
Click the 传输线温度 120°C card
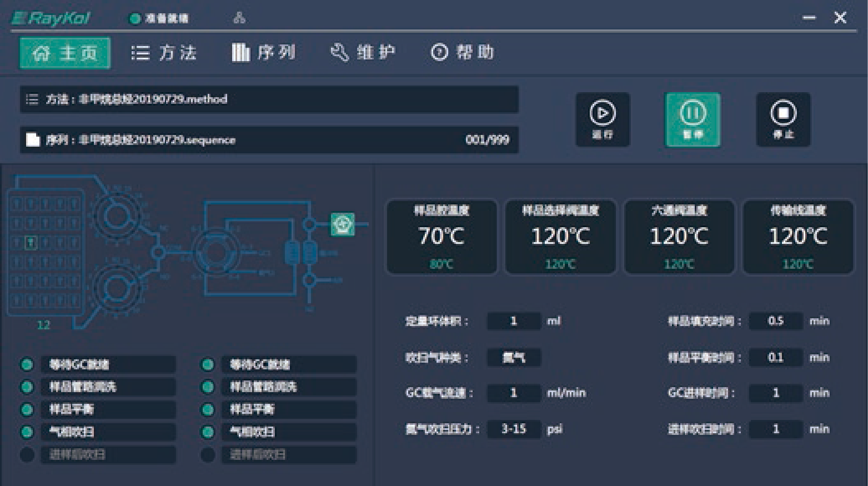click(x=797, y=237)
